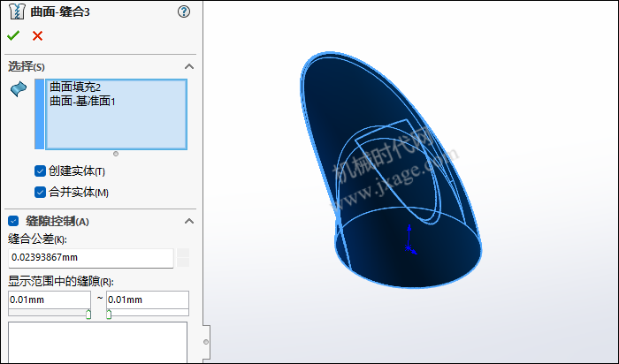The width and height of the screenshot is (619, 364).
Task: Click the 缝合公差 spinner down arrow
Action: (183, 262)
